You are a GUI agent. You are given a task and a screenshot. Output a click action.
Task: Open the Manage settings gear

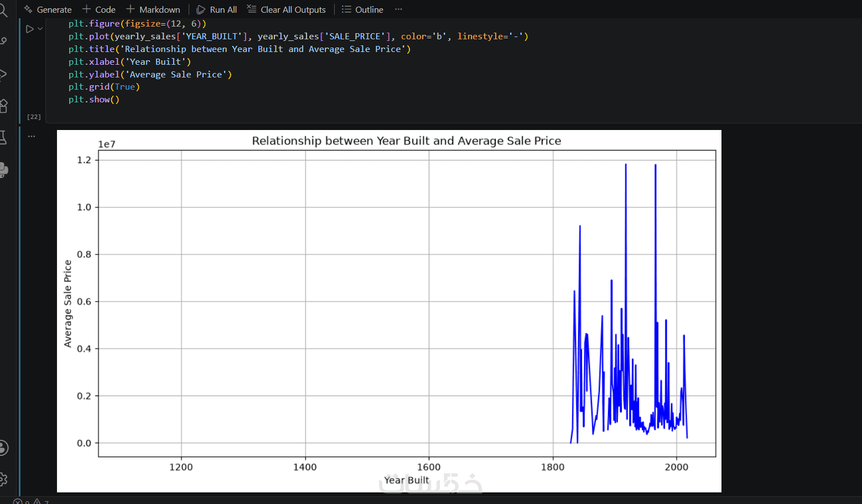tap(3, 479)
